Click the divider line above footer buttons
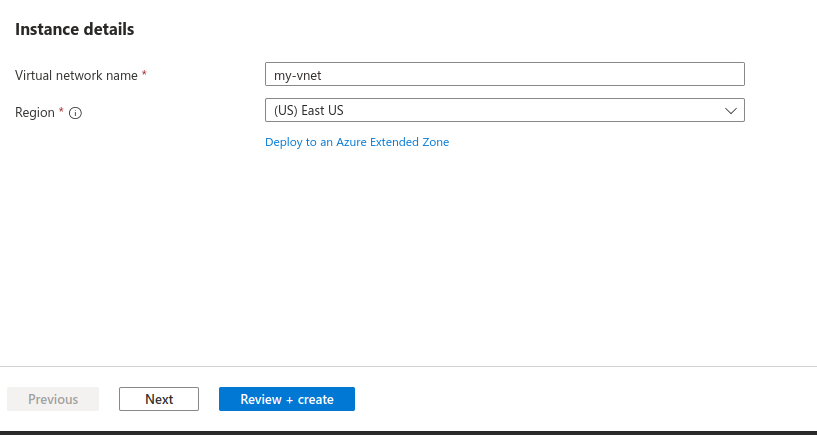The image size is (817, 435). point(408,366)
